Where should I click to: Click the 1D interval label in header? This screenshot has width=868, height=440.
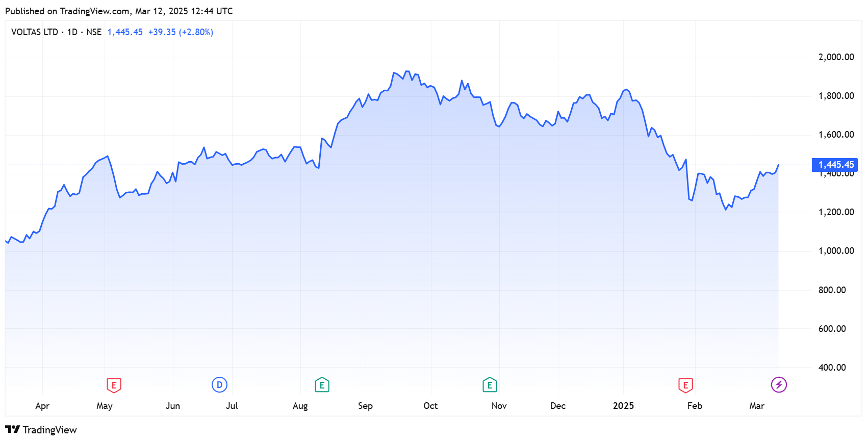[x=72, y=32]
